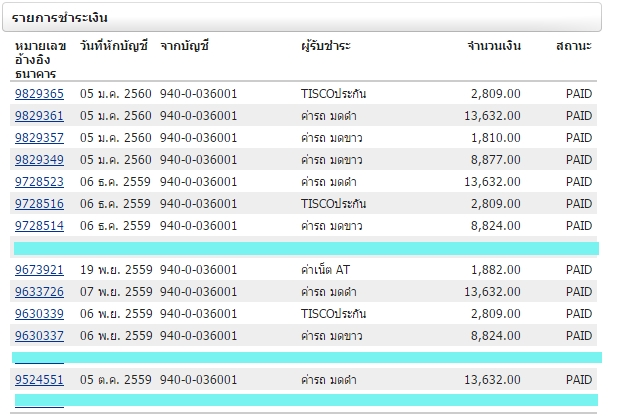Open reference number 9728523 link
Image resolution: width=635 pixels, height=417 pixels.
39,182
